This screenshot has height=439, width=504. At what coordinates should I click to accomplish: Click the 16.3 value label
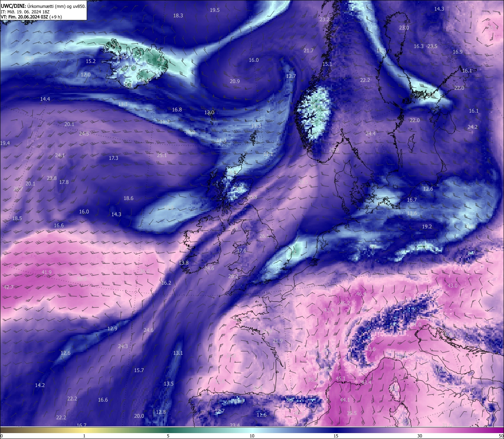(419, 46)
